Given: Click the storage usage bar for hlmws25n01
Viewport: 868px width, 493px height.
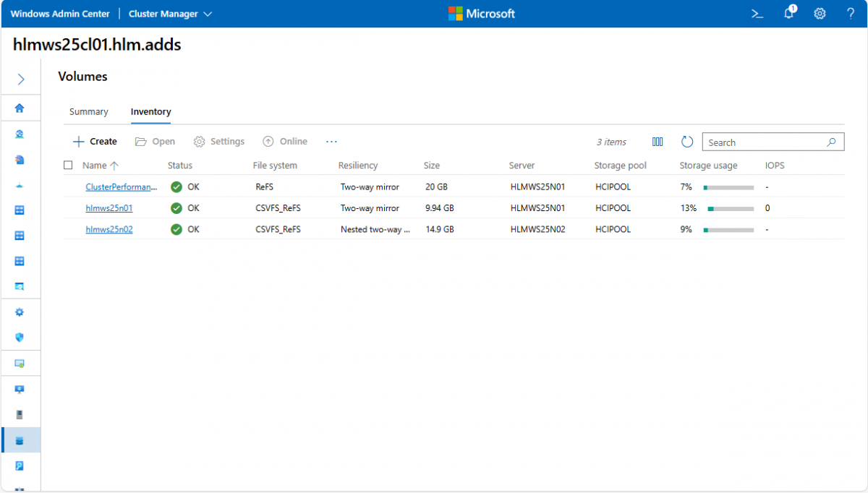Looking at the screenshot, I should 730,208.
